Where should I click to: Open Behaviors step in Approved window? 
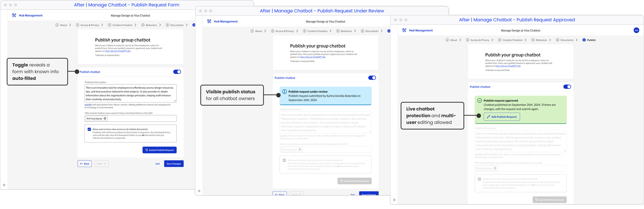tap(539, 40)
